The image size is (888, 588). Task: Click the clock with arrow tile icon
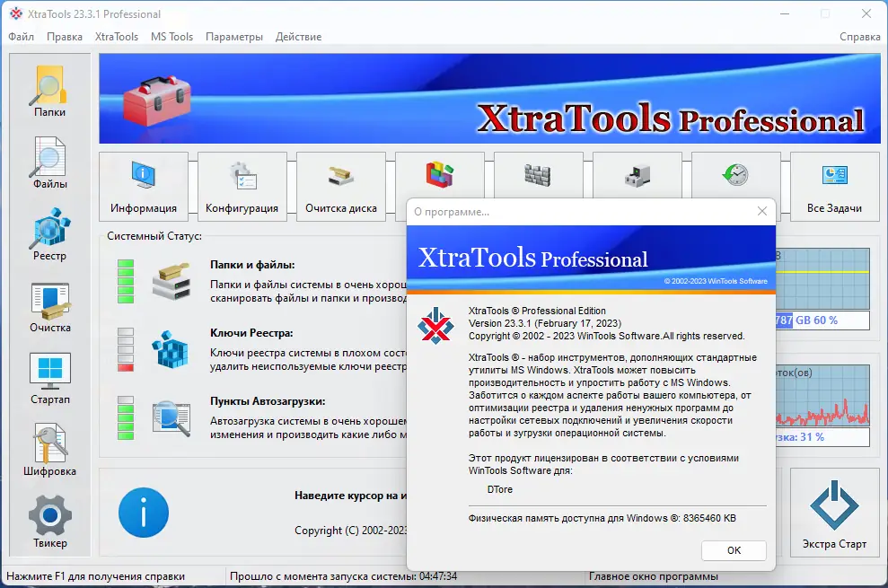[735, 174]
